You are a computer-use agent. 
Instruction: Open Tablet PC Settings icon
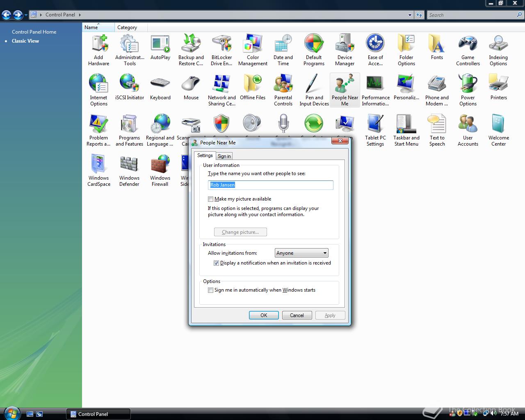tap(375, 130)
